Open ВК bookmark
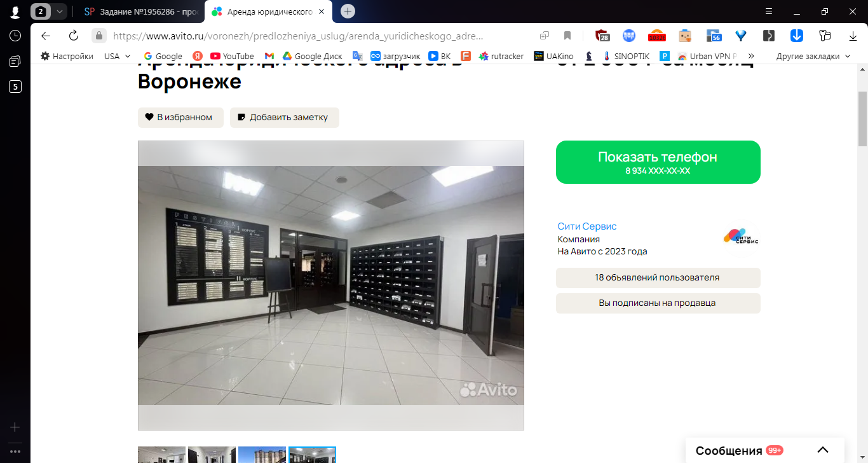 pyautogui.click(x=440, y=56)
